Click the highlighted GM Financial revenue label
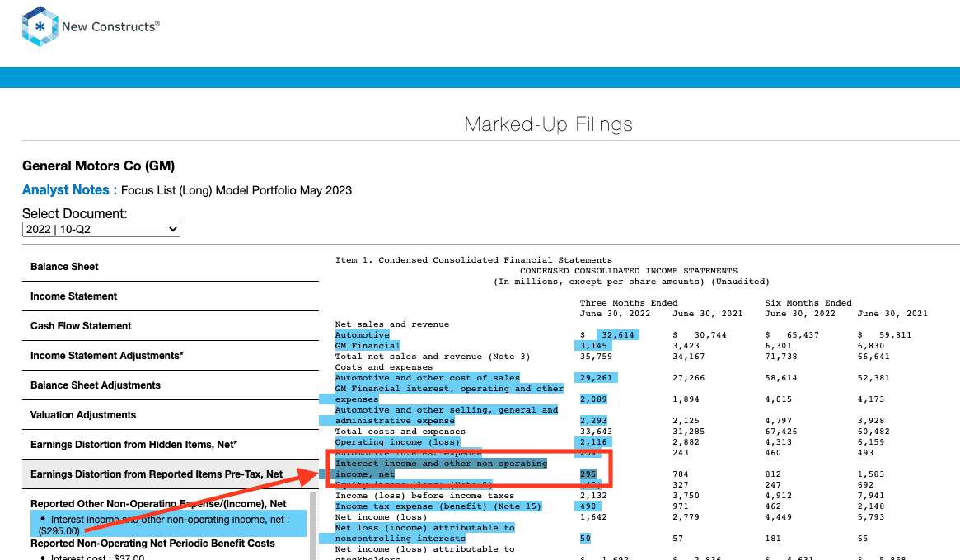The image size is (960, 560). [x=368, y=346]
